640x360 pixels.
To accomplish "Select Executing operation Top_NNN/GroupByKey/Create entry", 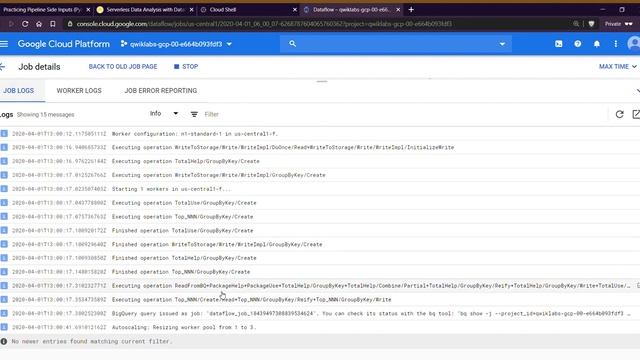I will 320,216.
